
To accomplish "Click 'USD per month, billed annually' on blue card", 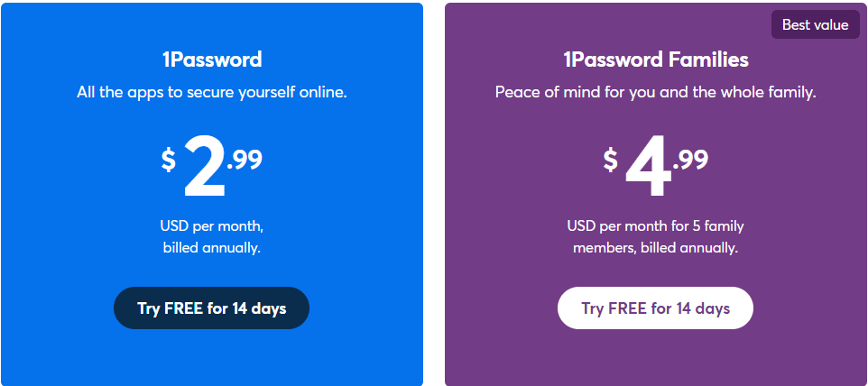I will click(211, 236).
